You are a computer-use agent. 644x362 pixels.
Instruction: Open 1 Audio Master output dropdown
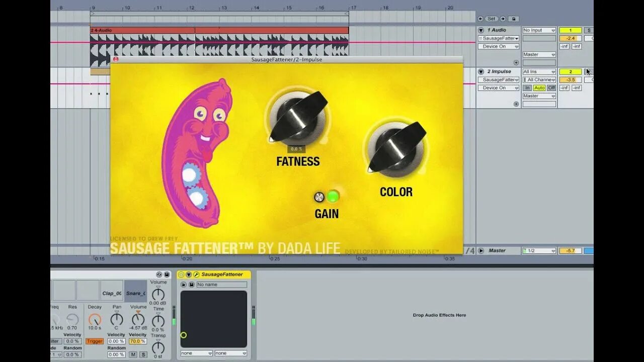[x=539, y=54]
